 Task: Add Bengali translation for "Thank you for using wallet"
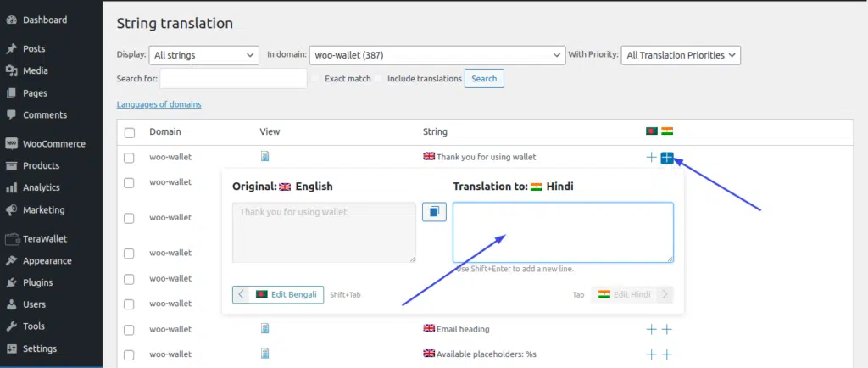click(x=652, y=158)
